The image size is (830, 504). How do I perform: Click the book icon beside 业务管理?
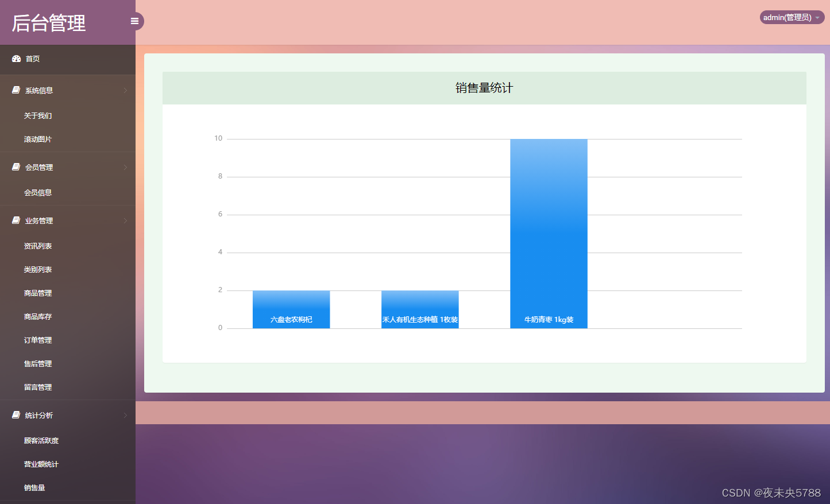pyautogui.click(x=16, y=220)
